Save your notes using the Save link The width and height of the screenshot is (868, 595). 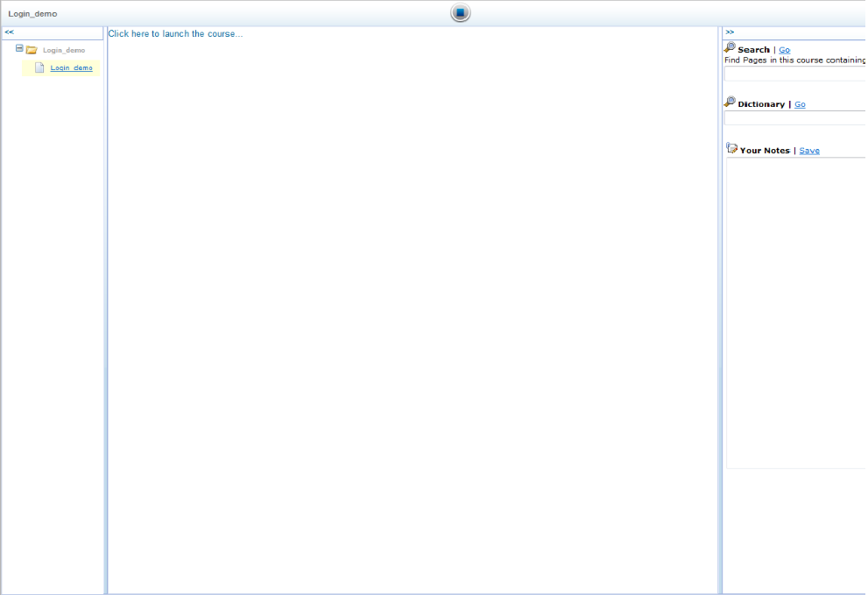809,151
